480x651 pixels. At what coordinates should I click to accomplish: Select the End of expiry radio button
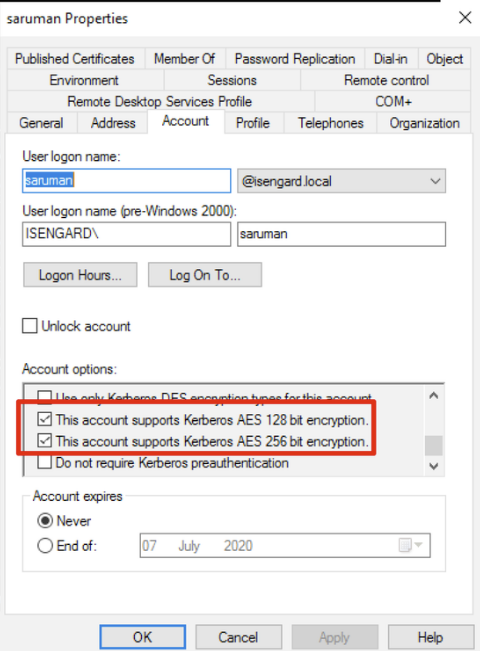45,545
